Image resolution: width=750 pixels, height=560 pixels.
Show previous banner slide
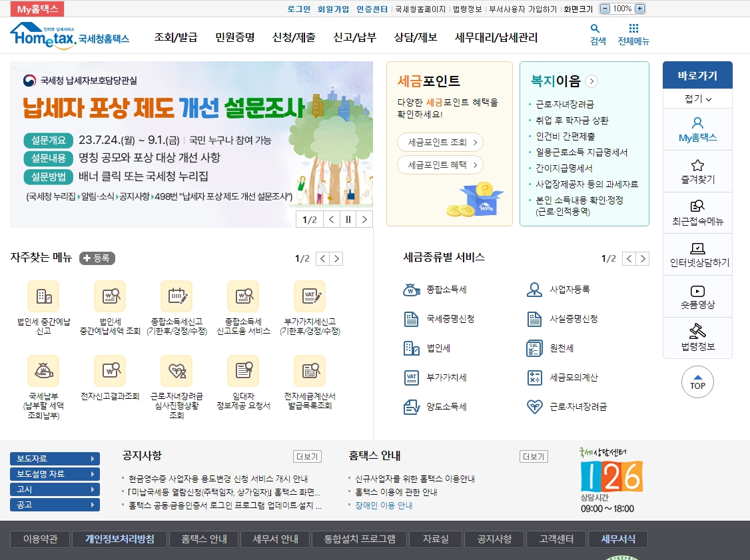(x=332, y=220)
